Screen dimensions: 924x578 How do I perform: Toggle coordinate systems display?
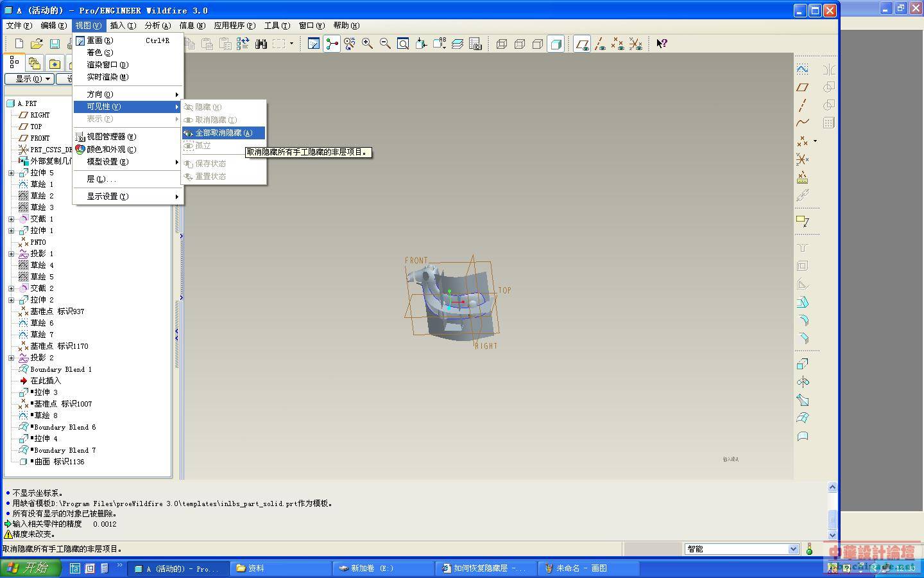click(x=636, y=44)
